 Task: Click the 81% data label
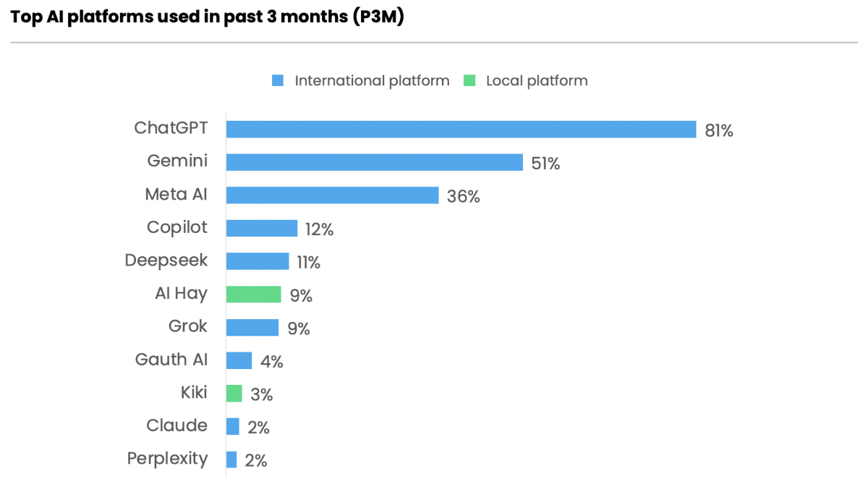(719, 131)
